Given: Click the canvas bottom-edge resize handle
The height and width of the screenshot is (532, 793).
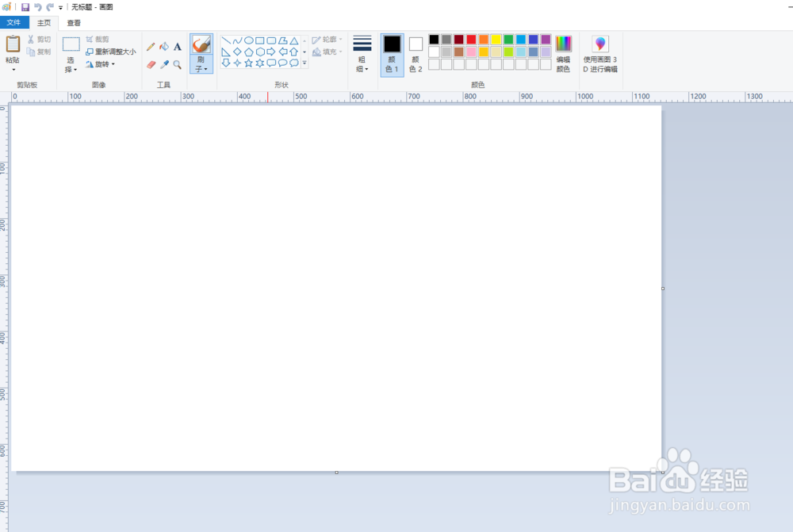Looking at the screenshot, I should coord(337,473).
